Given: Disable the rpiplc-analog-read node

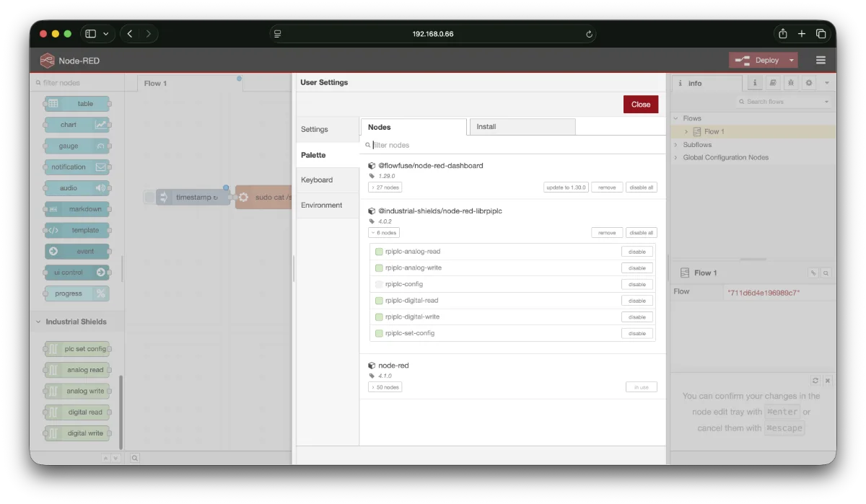Looking at the screenshot, I should tap(637, 252).
